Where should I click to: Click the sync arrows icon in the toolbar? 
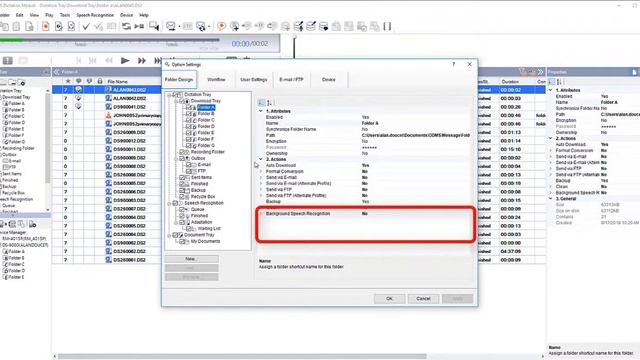(x=126, y=27)
